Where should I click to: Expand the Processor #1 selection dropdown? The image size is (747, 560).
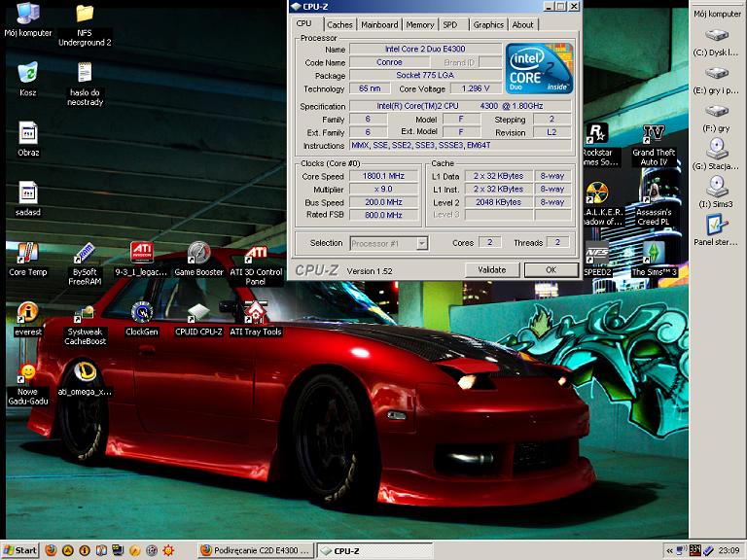pyautogui.click(x=422, y=243)
